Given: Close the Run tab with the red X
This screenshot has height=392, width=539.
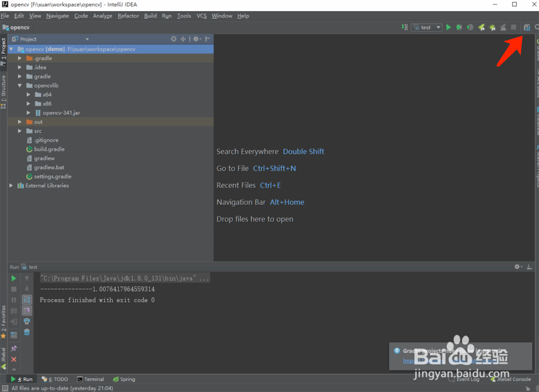Looking at the screenshot, I should [14, 359].
